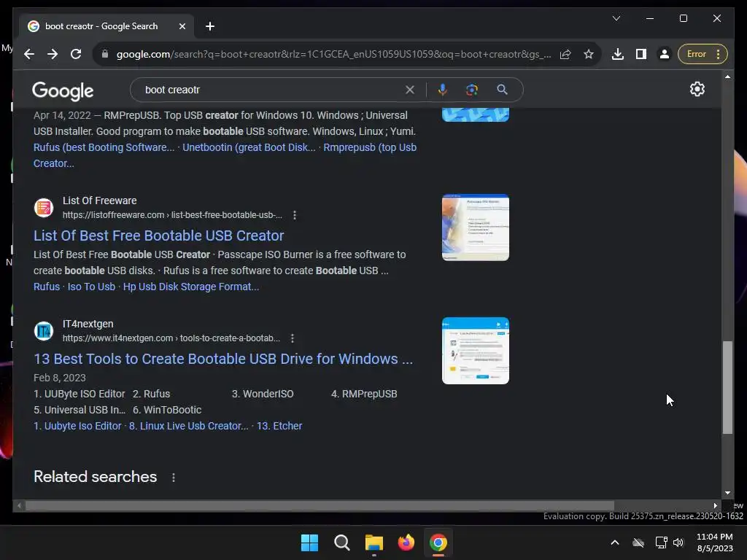Show hidden system tray icons chevron
This screenshot has width=747, height=560.
(615, 542)
